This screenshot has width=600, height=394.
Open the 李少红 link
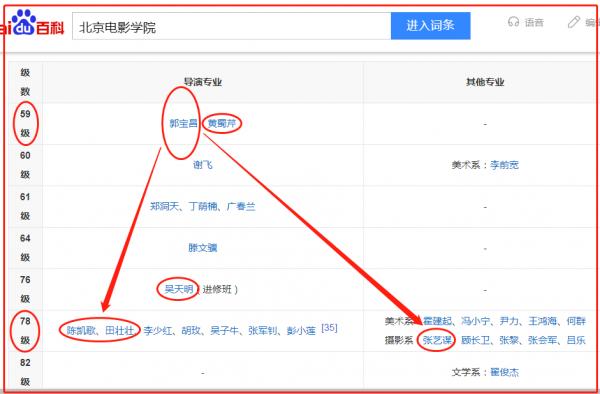[x=158, y=331]
